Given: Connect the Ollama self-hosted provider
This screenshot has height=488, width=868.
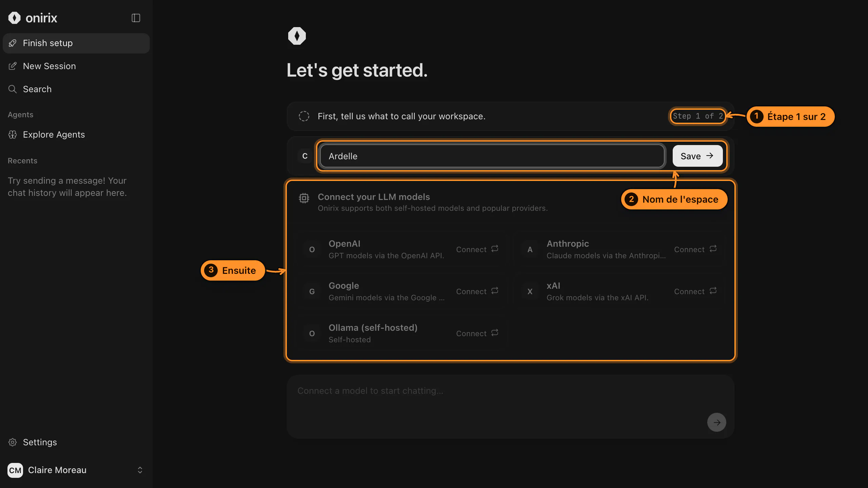Looking at the screenshot, I should (x=477, y=333).
